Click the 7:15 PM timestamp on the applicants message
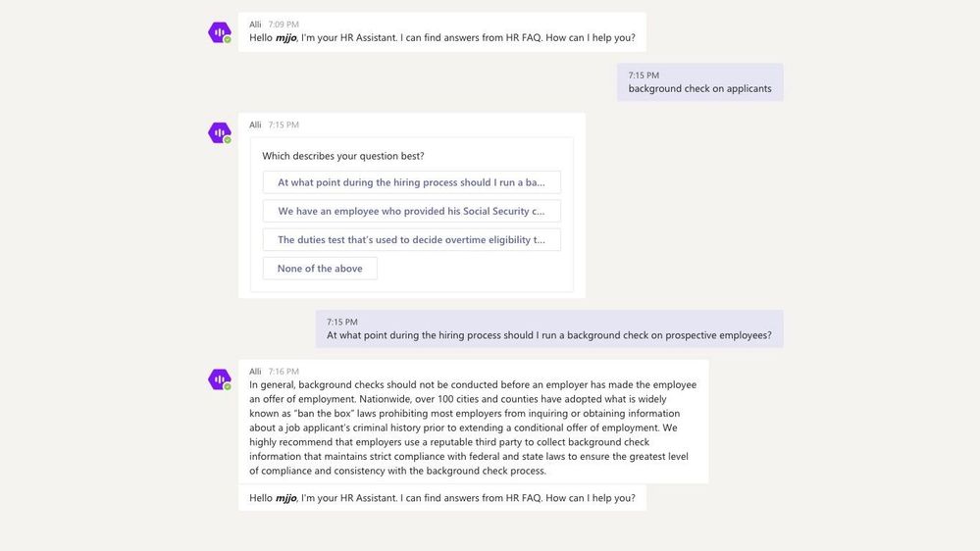Viewport: 980px width, 551px height. click(644, 75)
